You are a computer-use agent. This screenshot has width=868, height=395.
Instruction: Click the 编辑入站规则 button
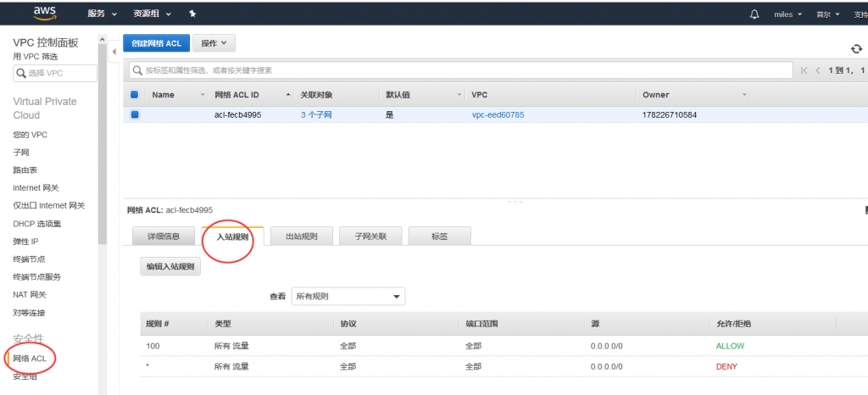click(x=170, y=266)
